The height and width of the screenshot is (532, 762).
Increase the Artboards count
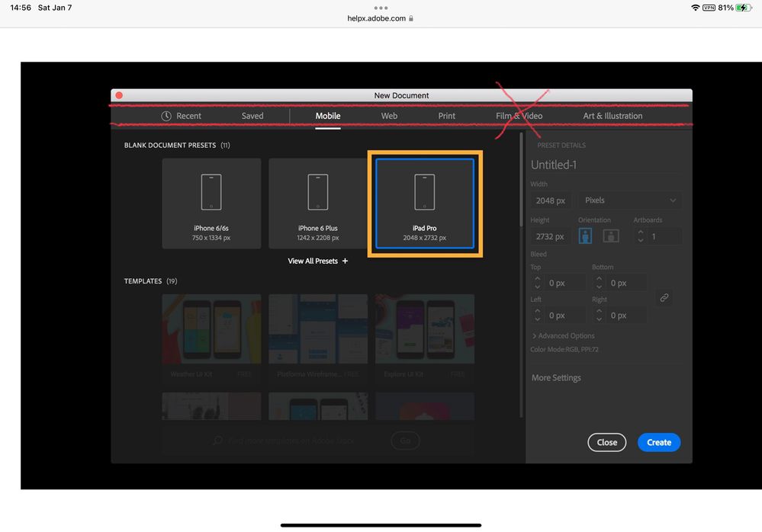click(641, 232)
